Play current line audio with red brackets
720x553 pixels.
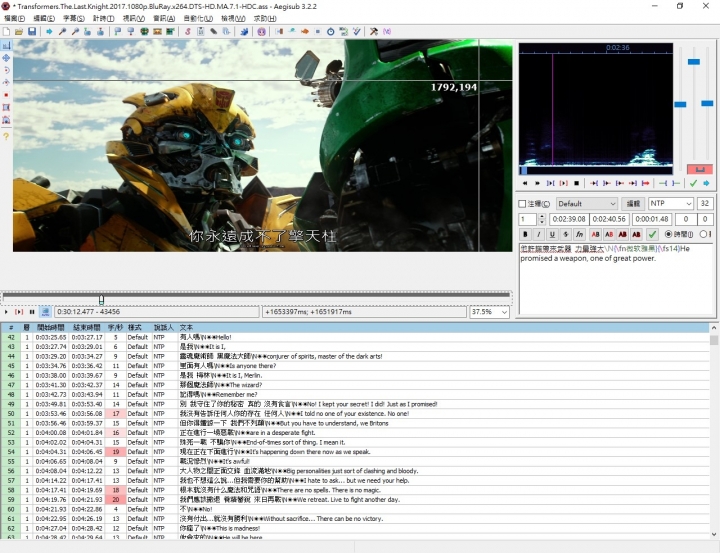click(x=563, y=183)
